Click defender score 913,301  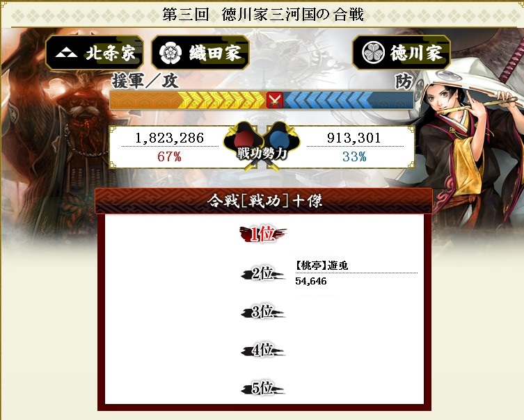tap(354, 138)
